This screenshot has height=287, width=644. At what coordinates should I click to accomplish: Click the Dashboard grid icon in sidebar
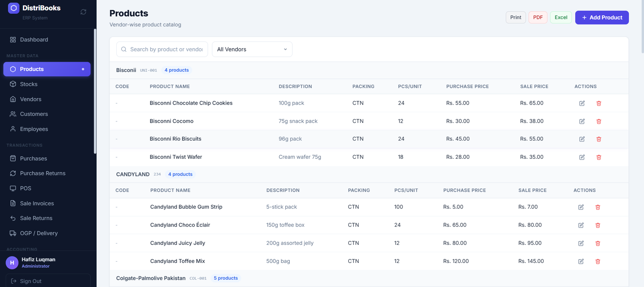pos(13,40)
